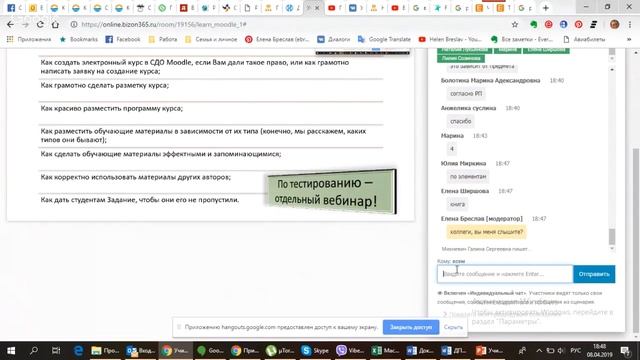Click the Закрыть доступ button
This screenshot has width=640, height=360.
tap(411, 327)
